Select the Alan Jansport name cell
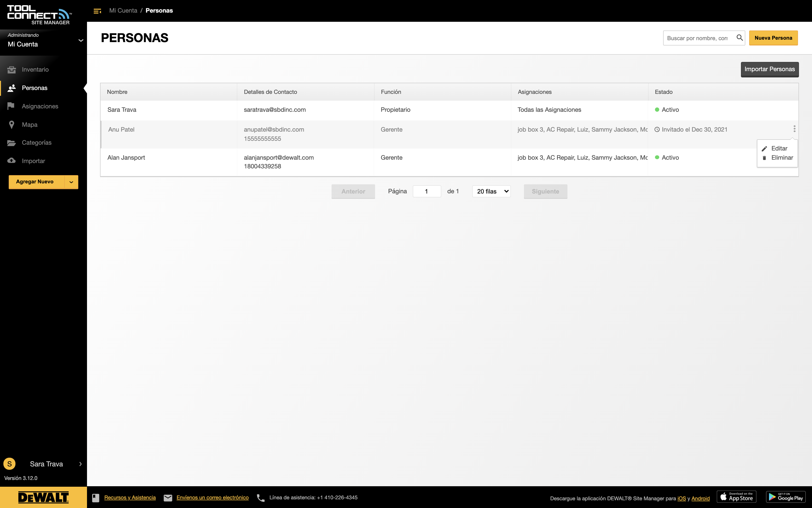 (126, 157)
